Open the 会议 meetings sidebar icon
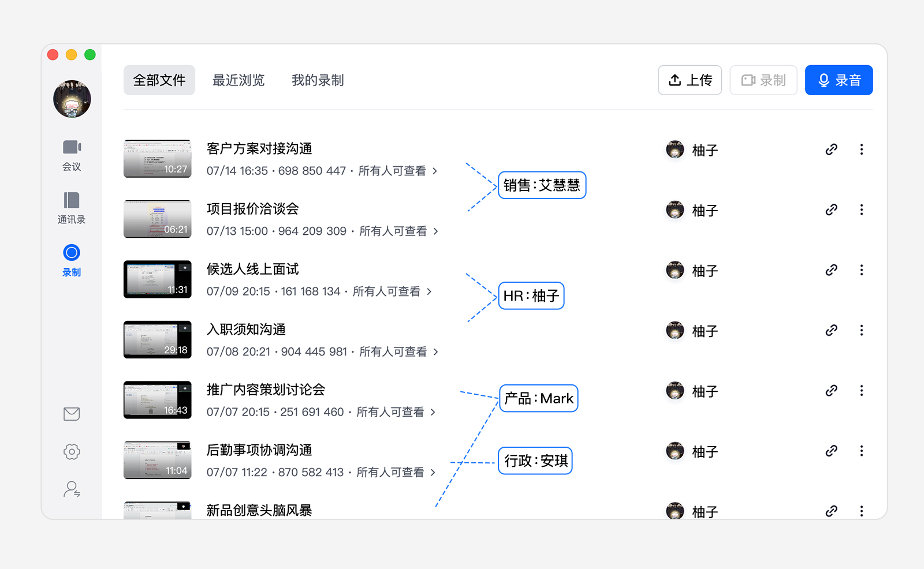924x569 pixels. (72, 155)
